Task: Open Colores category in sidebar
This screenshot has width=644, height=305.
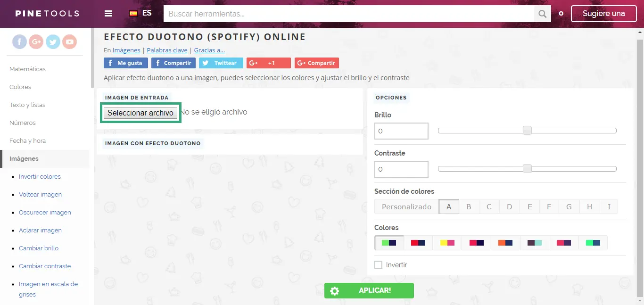Action: point(20,87)
